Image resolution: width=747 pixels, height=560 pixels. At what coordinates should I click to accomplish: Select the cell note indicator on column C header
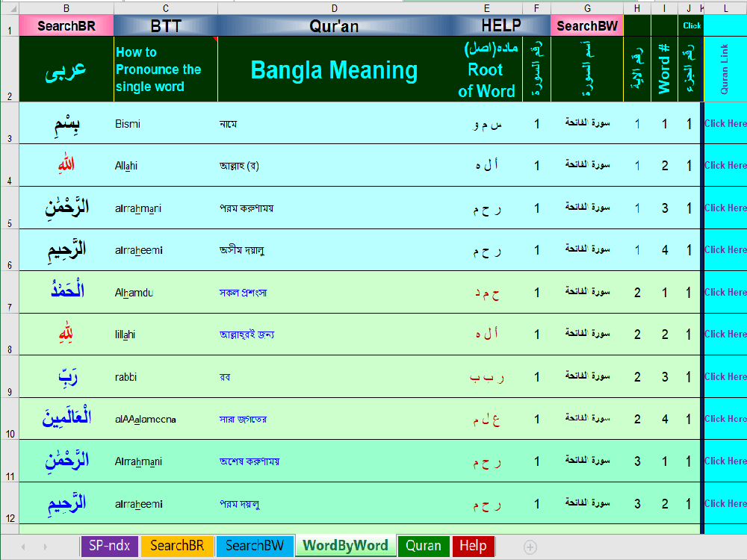tap(215, 39)
